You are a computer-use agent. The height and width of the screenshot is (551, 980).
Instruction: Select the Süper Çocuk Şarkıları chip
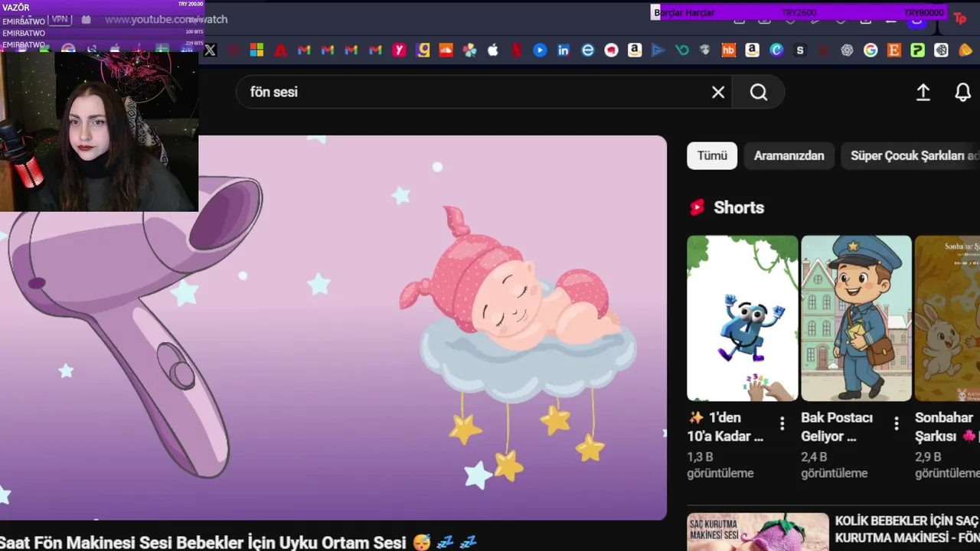click(910, 155)
